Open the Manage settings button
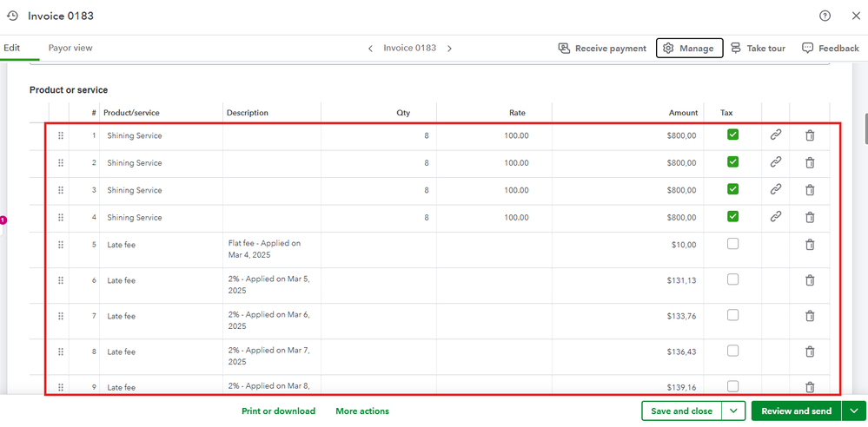868x427 pixels. tap(689, 48)
